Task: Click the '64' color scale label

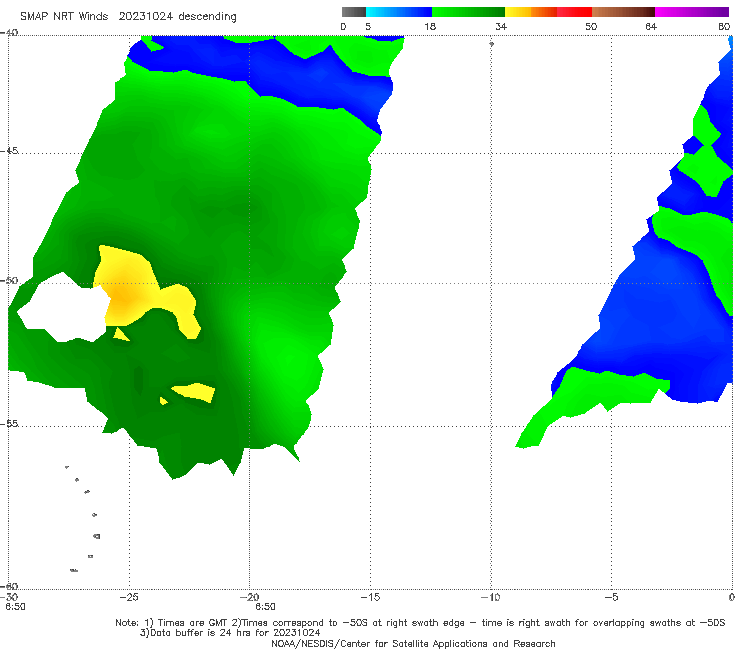Action: point(651,26)
